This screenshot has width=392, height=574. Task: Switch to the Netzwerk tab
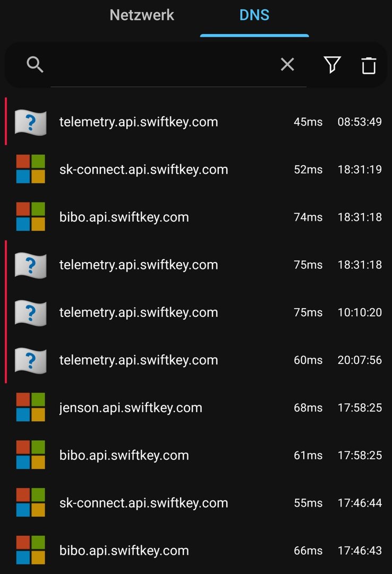[x=142, y=15]
